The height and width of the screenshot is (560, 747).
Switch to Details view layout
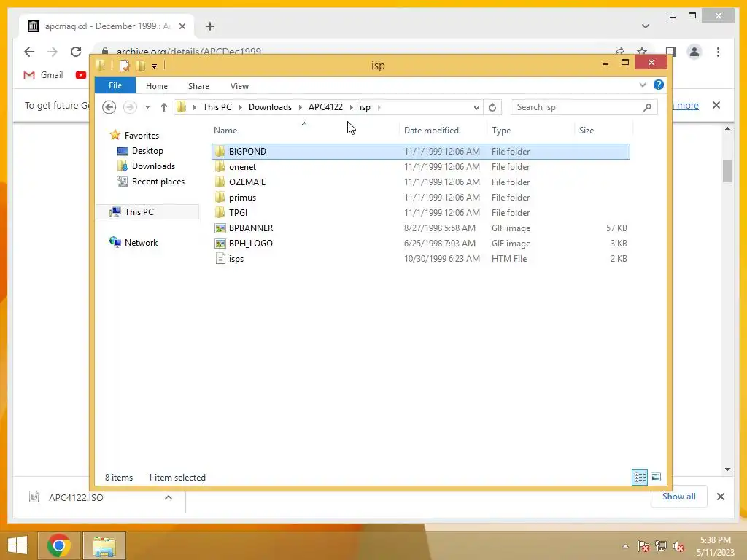(639, 477)
